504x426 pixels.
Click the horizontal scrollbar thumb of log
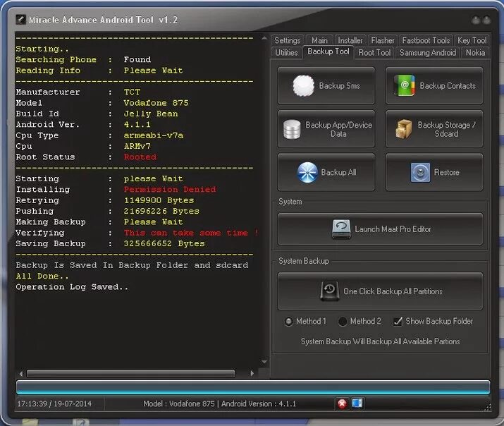click(131, 373)
